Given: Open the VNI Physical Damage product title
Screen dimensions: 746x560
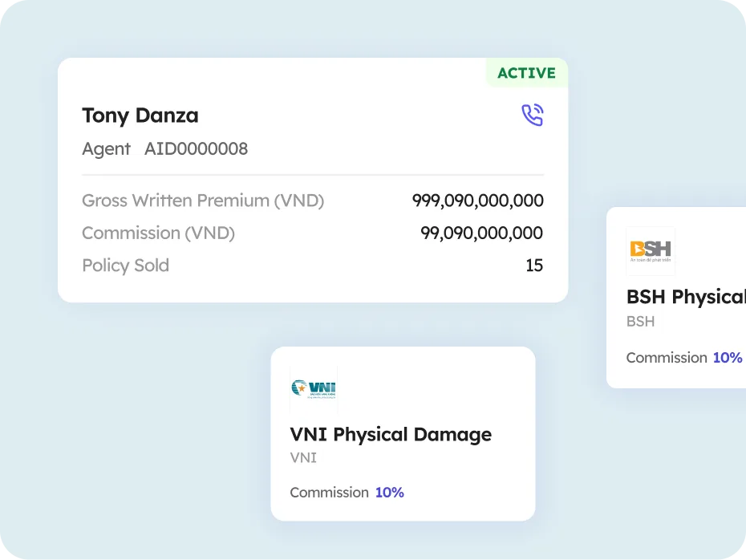Looking at the screenshot, I should click(x=391, y=435).
